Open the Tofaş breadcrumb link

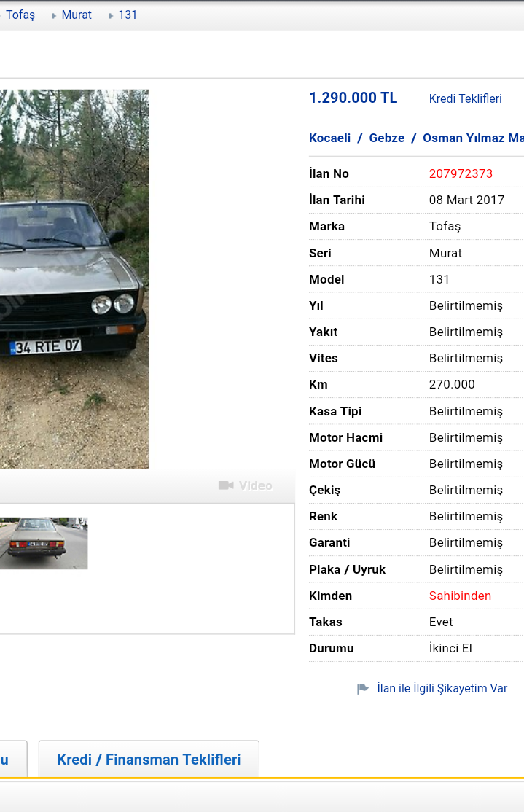click(x=20, y=15)
